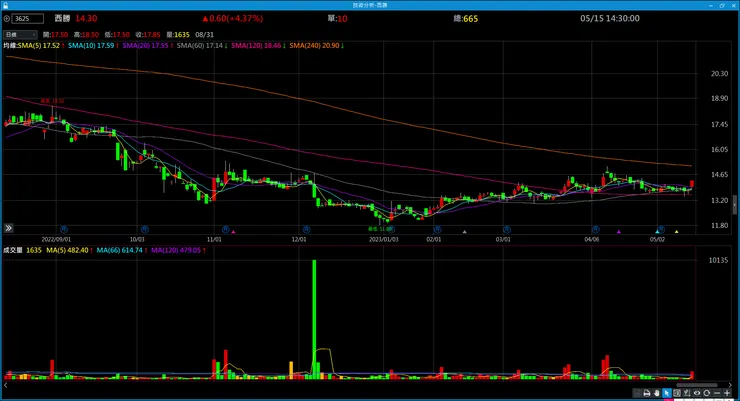Open the 日線 period dropdown
Image resolution: width=740 pixels, height=401 pixels.
point(20,34)
